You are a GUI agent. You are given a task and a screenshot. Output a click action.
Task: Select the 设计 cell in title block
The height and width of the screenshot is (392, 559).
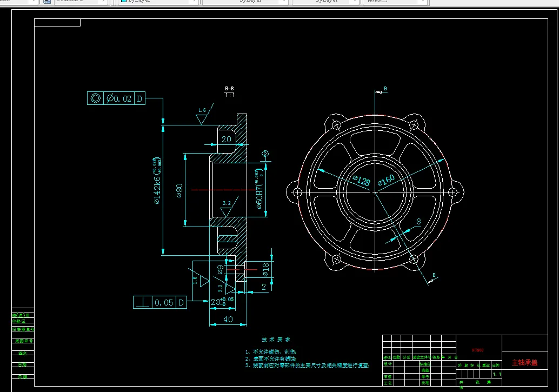[x=388, y=364]
